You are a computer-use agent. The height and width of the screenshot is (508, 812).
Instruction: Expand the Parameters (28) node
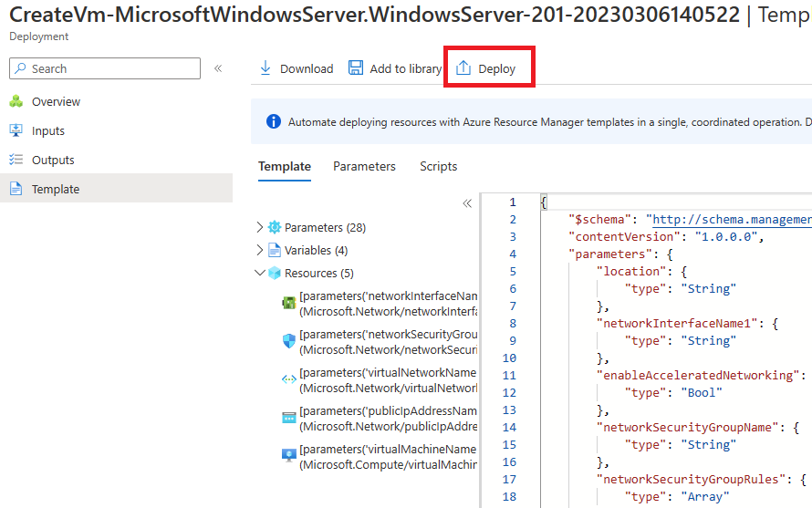259,227
